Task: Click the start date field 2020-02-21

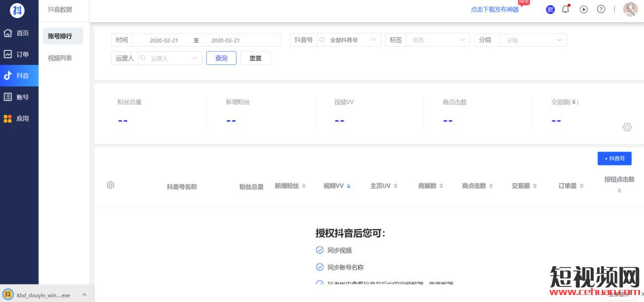Action: (x=164, y=41)
